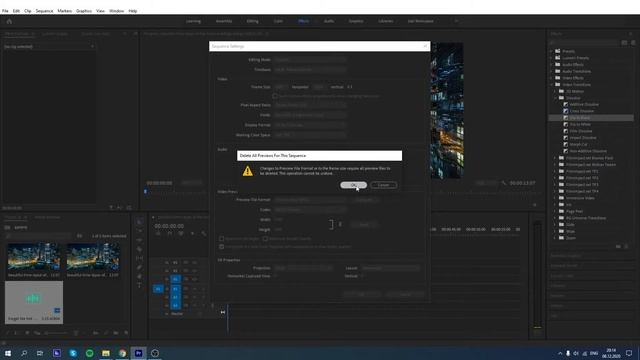Open the Sequence menu

pos(44,11)
